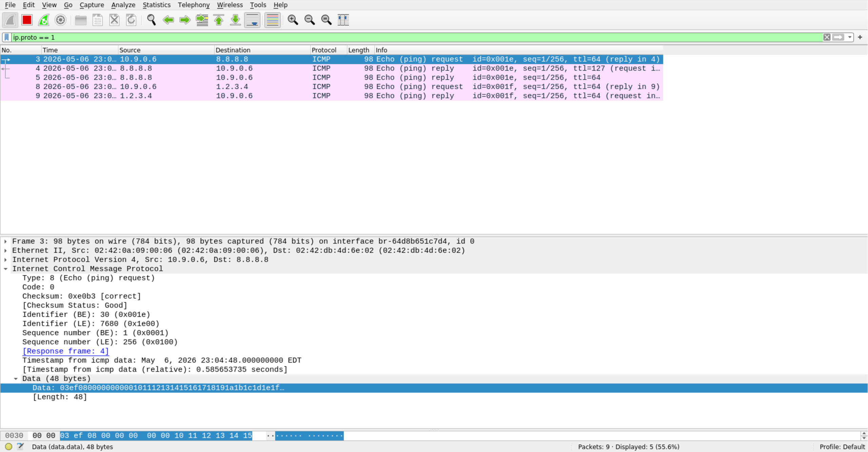Screen dimensions: 868x452
Task: Open a capture file folder icon
Action: [x=81, y=20]
